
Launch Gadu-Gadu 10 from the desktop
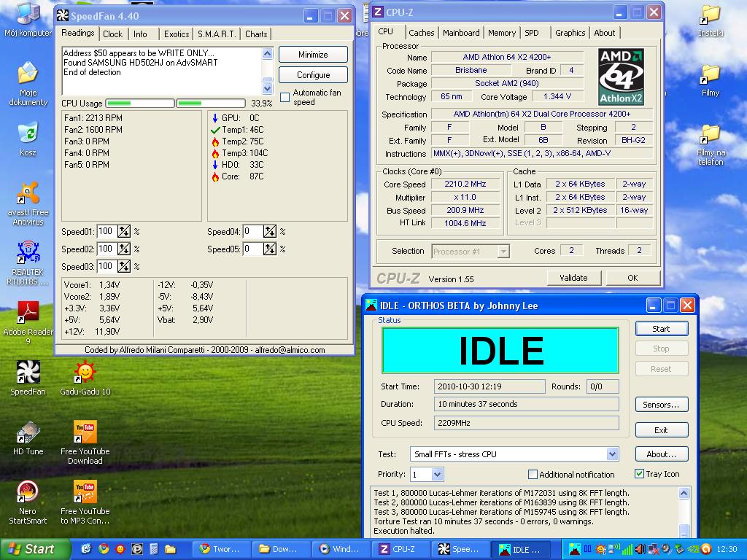point(85,373)
